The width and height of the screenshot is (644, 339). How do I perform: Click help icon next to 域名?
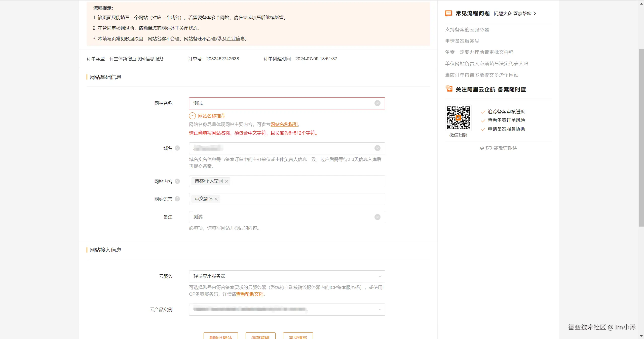(x=177, y=148)
